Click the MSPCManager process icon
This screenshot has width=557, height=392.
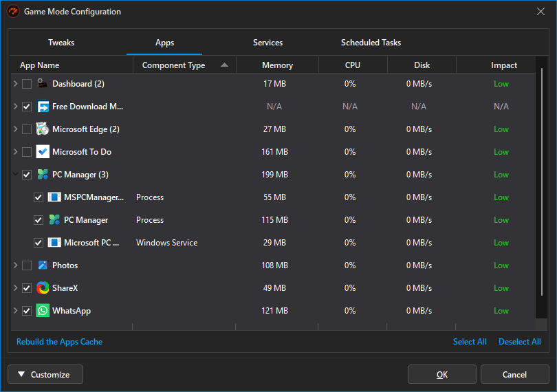(54, 197)
